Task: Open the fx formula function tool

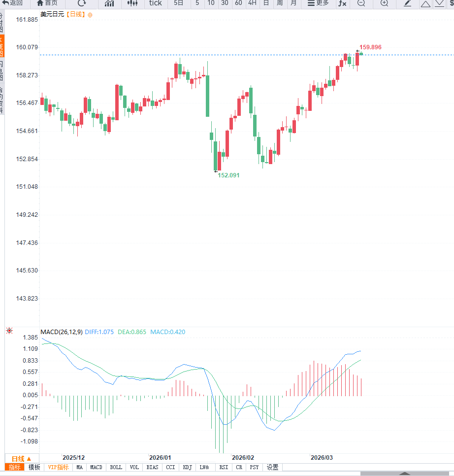Action: 342,3
